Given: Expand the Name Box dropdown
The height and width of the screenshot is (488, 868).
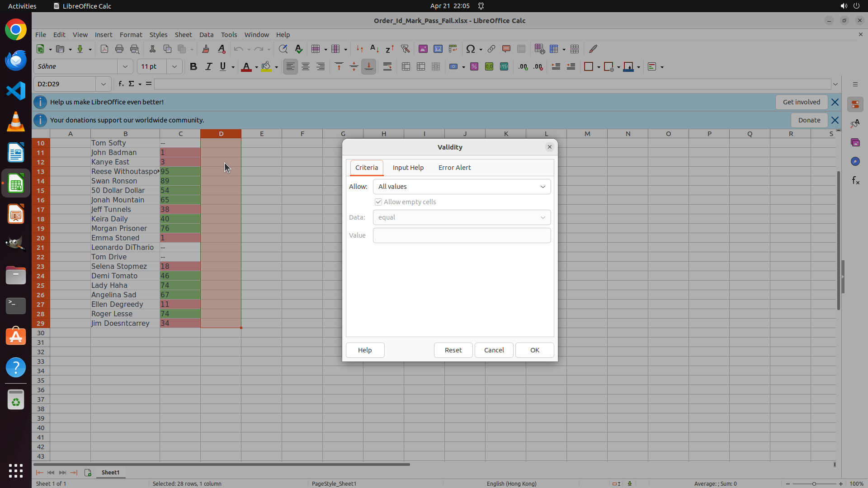Looking at the screenshot, I should click(104, 84).
